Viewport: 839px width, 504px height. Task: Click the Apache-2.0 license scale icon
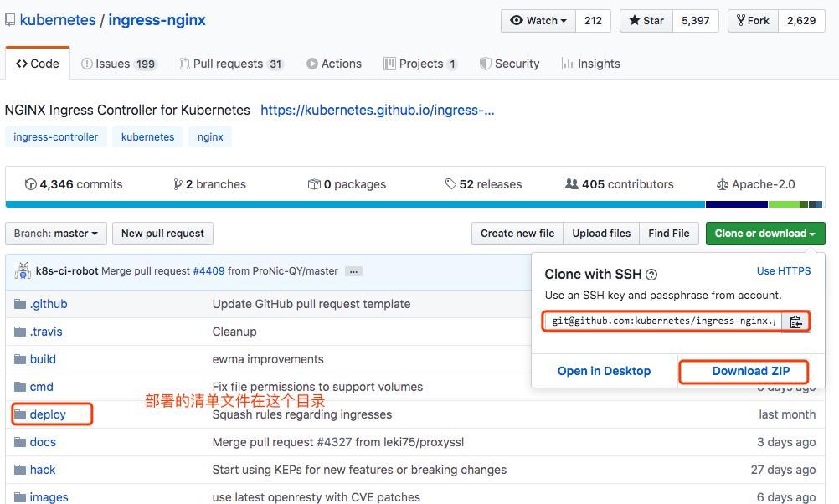point(723,184)
